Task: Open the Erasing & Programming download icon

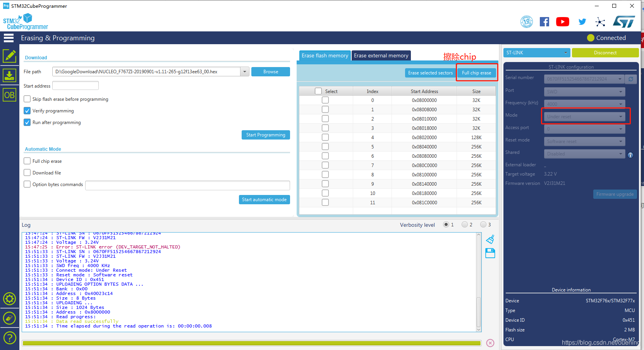Action: point(9,76)
